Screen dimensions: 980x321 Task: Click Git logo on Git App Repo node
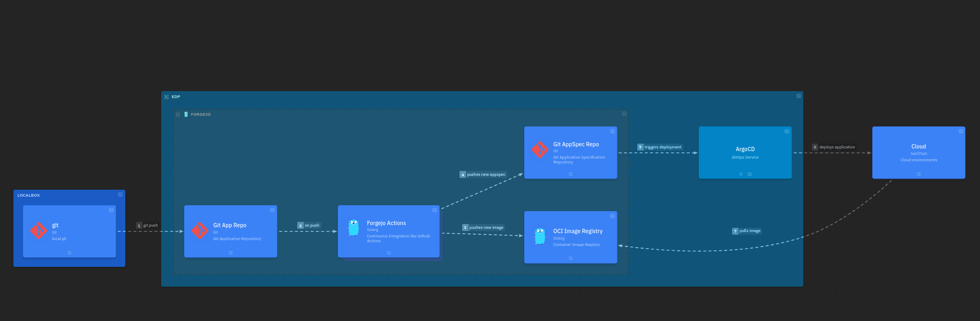click(200, 230)
